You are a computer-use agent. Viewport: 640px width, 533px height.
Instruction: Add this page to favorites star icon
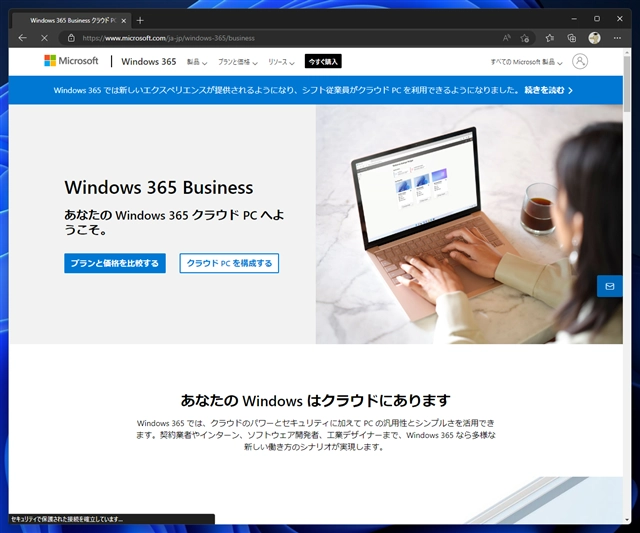[x=525, y=38]
